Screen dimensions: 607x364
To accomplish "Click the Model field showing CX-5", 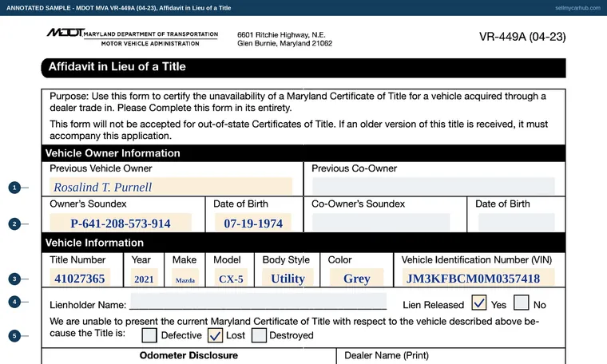I will 231,278.
